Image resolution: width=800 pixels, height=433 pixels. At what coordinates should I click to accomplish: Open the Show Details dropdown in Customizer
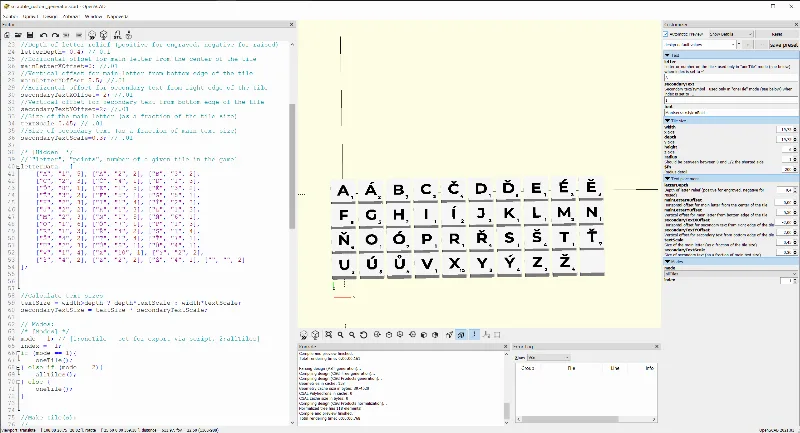(x=731, y=34)
